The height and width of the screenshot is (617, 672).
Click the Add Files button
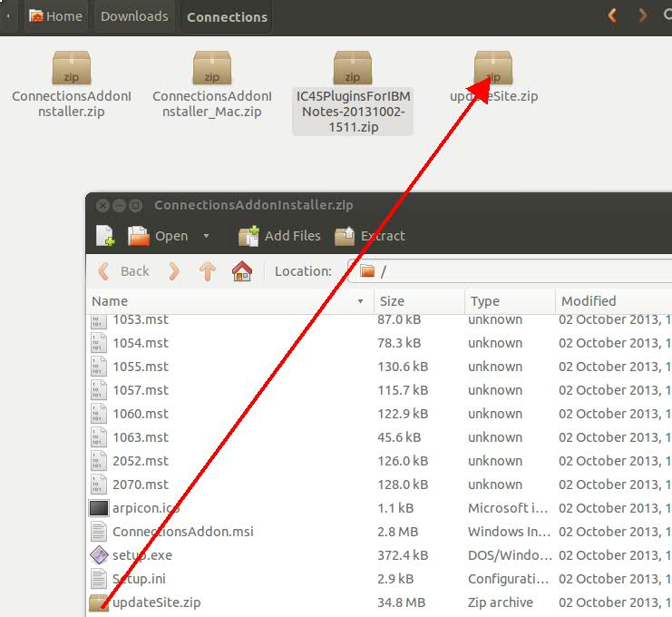[x=279, y=236]
